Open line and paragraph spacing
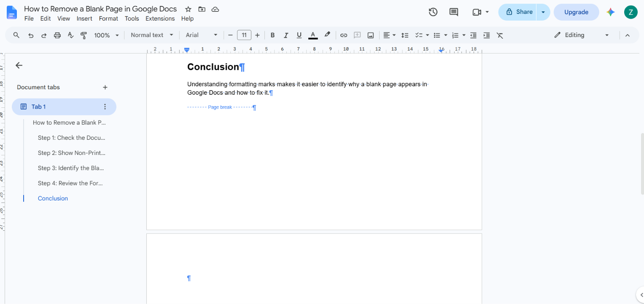 pos(405,35)
